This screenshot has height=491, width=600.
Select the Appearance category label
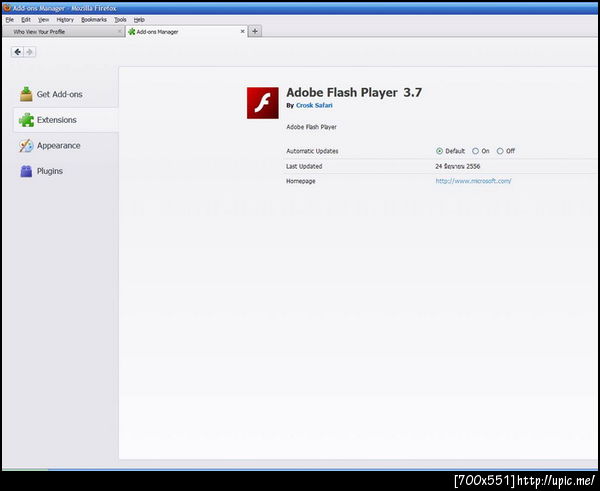(x=59, y=145)
